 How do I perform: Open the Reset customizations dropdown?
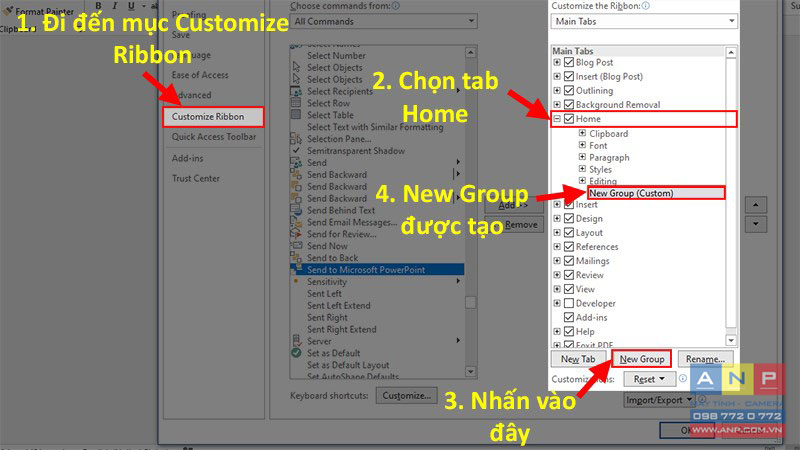click(x=649, y=379)
